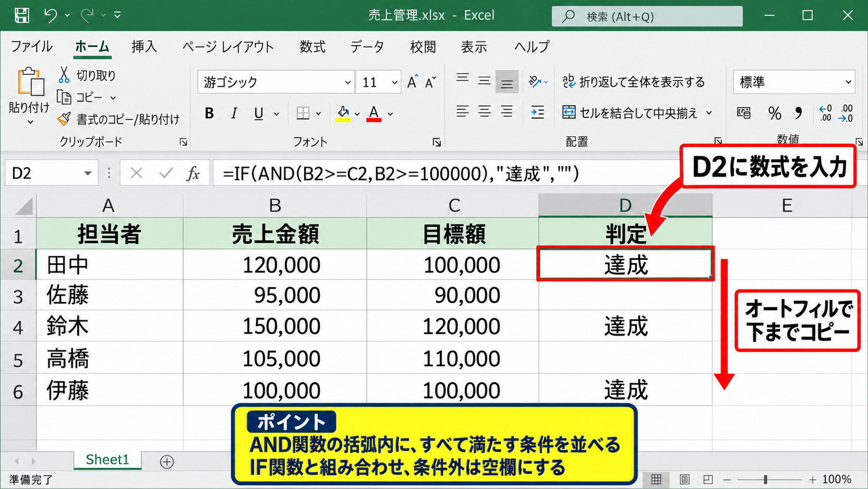Toggle bold formatting
868x489 pixels.
click(x=209, y=113)
